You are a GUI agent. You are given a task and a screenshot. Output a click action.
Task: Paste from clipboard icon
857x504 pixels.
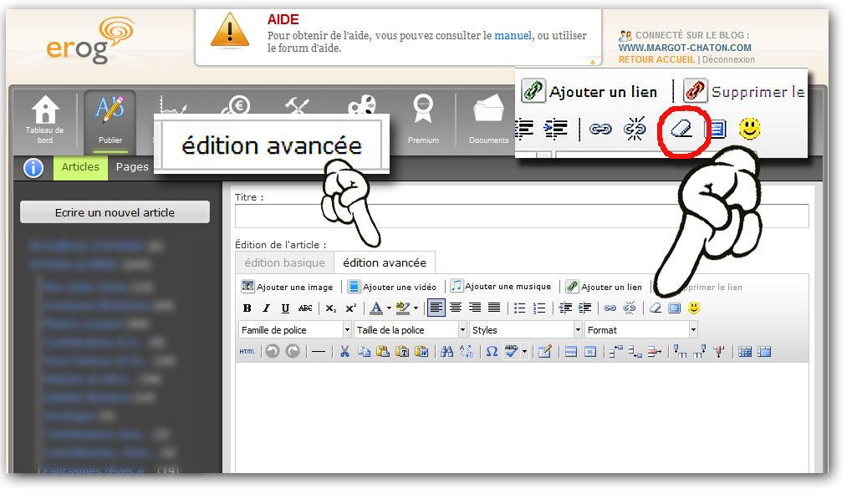coord(383,352)
